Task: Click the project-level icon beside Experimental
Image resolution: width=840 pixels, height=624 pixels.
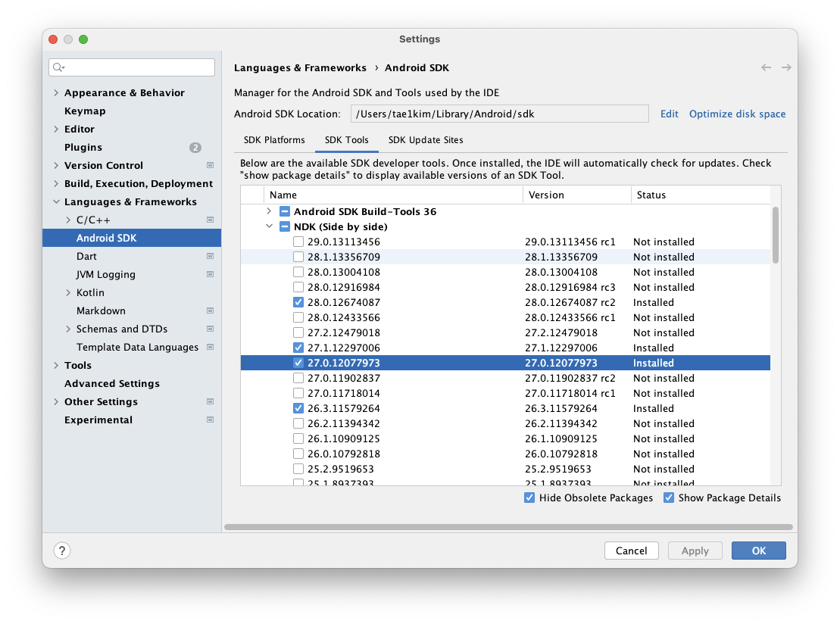Action: point(210,420)
